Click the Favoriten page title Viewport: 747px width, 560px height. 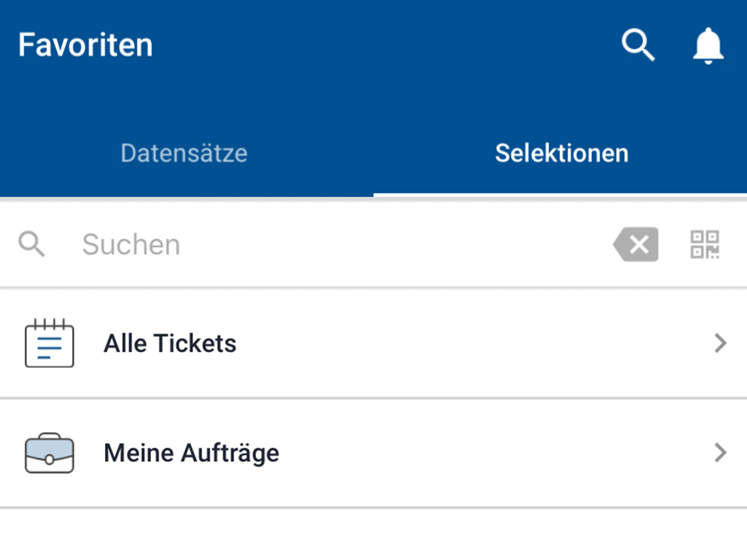tap(85, 45)
